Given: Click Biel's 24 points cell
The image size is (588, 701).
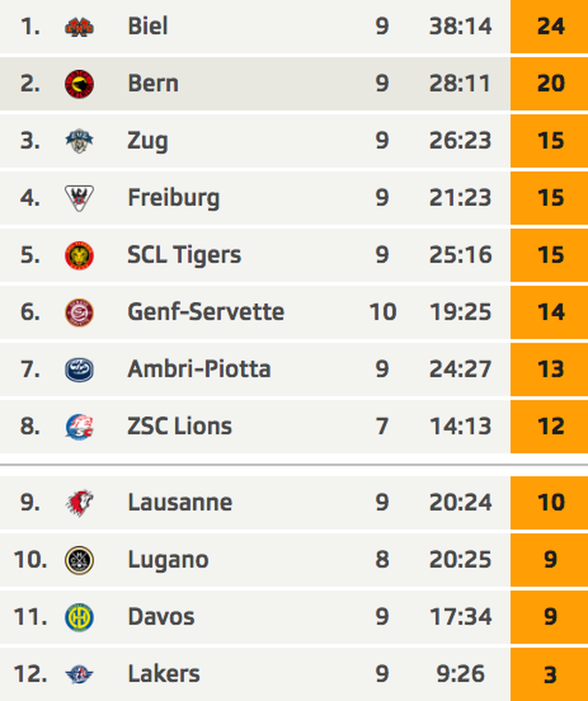Looking at the screenshot, I should coord(550,26).
